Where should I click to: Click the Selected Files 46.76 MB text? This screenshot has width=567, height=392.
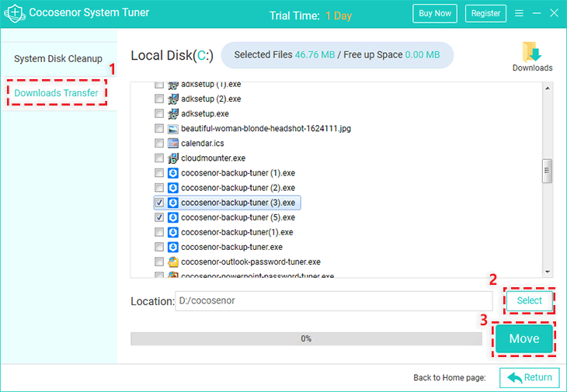[x=284, y=55]
